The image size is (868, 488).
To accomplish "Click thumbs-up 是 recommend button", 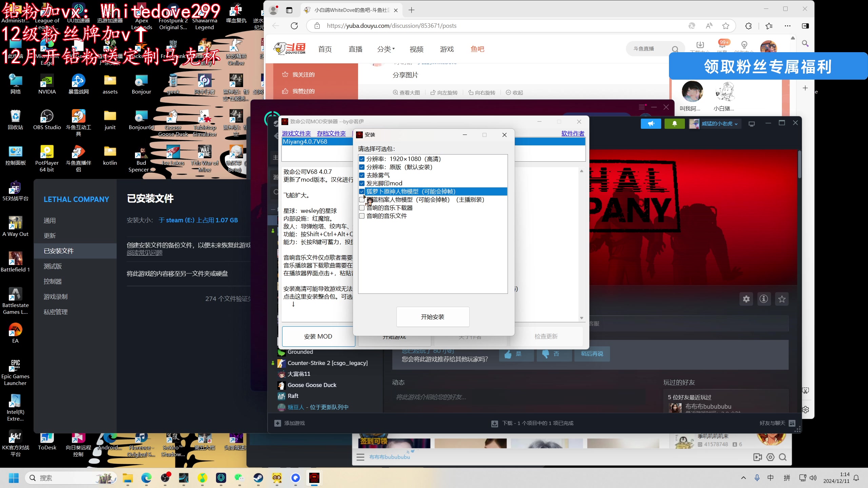I will 516,354.
